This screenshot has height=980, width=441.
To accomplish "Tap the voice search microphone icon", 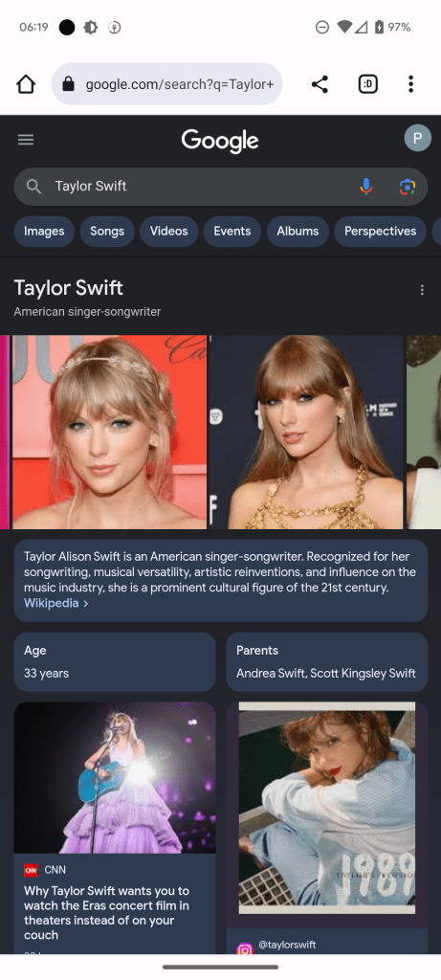I will (x=366, y=187).
